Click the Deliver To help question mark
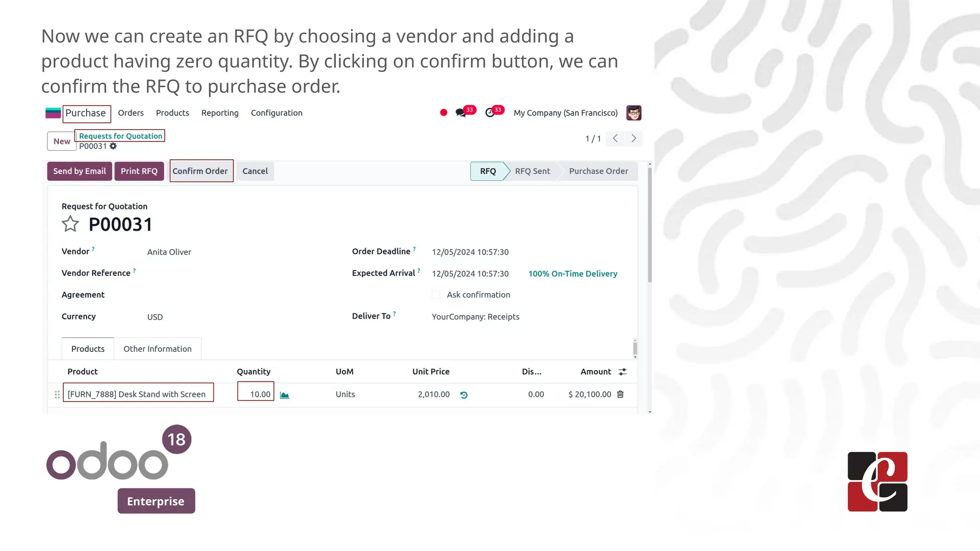 394,314
